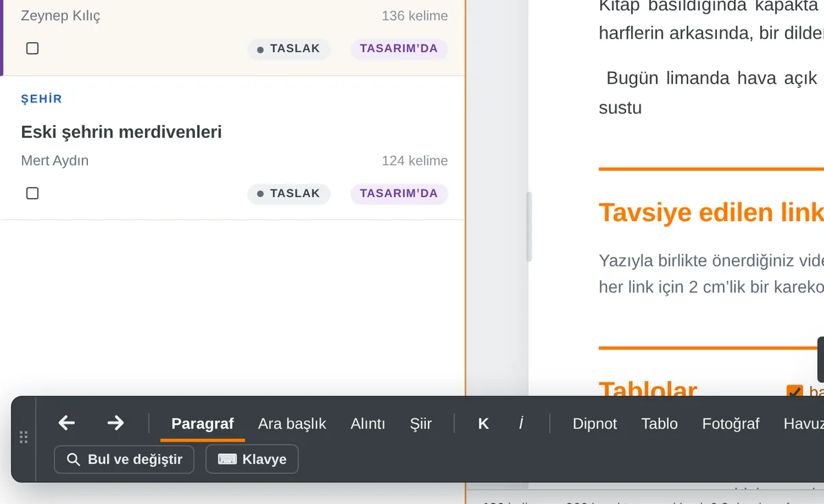Click the Tavsiye edilen link heading
The width and height of the screenshot is (824, 504).
(x=711, y=213)
